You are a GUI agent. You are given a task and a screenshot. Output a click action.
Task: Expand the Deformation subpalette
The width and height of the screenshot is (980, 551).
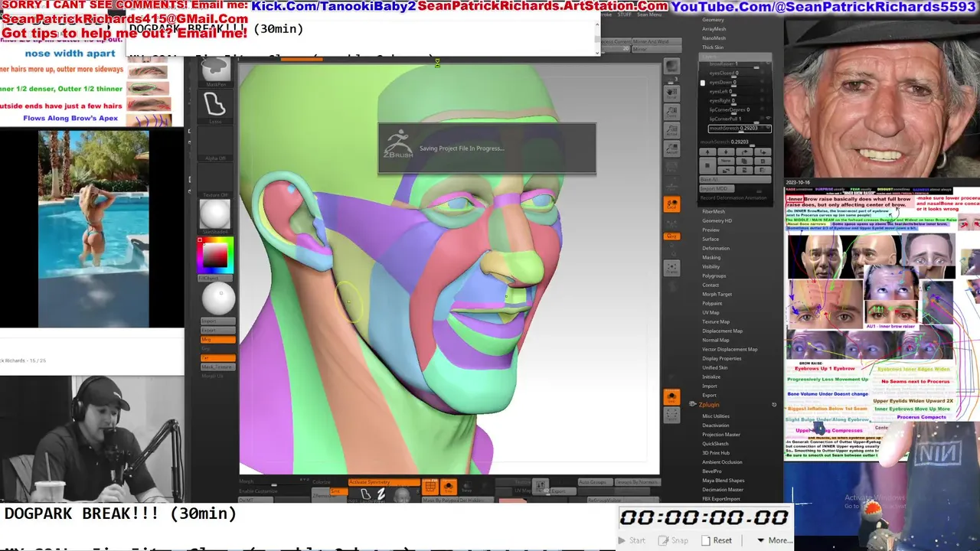click(x=716, y=248)
